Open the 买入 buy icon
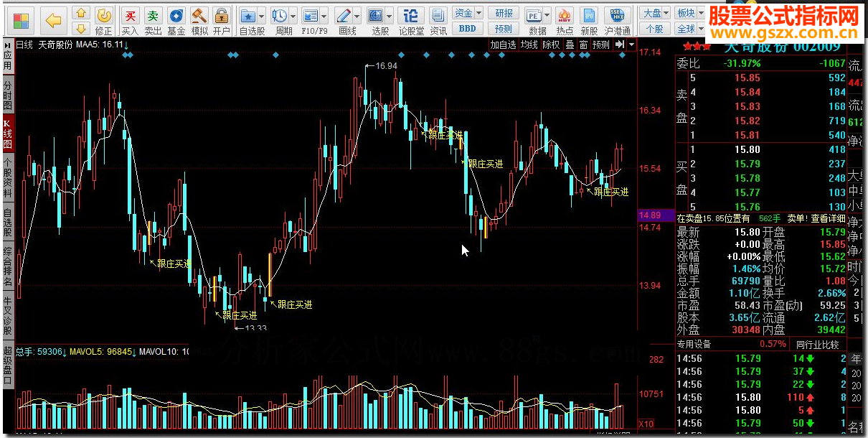The height and width of the screenshot is (438, 868). coord(130,20)
